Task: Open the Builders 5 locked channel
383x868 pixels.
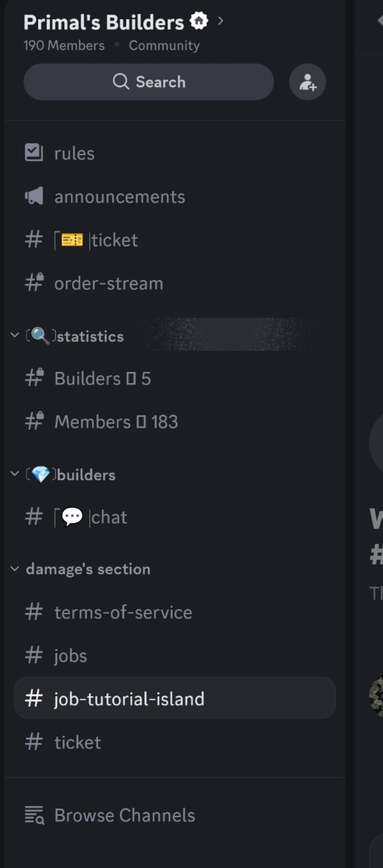Action: [x=175, y=379]
